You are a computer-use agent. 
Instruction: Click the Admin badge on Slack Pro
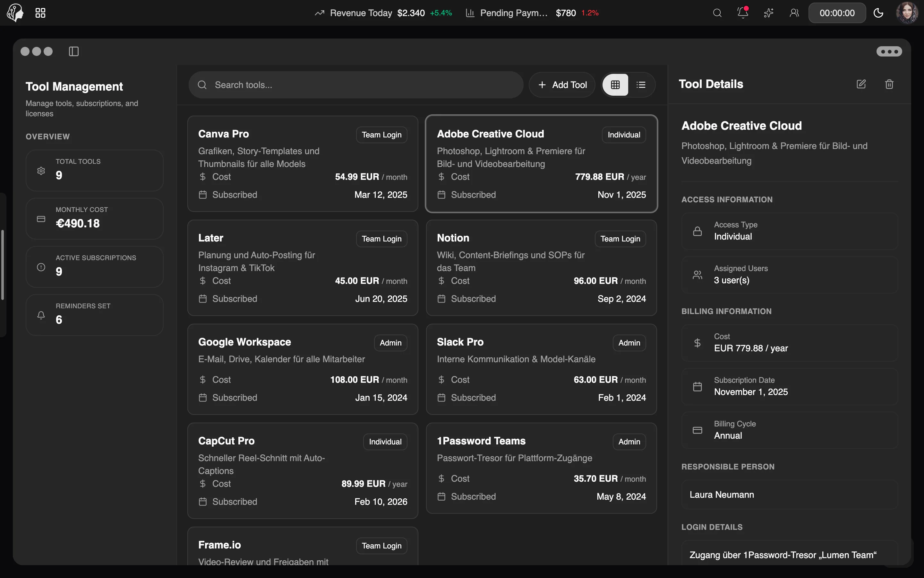tap(629, 343)
